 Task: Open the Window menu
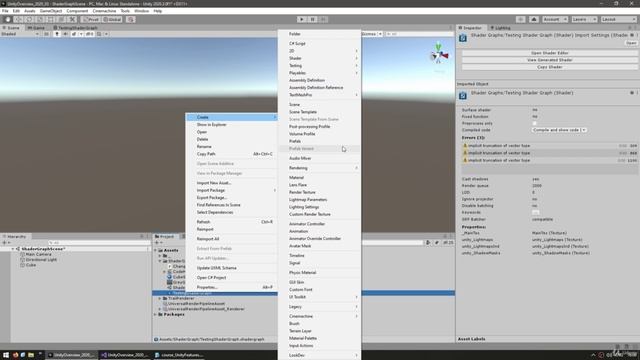[142, 11]
